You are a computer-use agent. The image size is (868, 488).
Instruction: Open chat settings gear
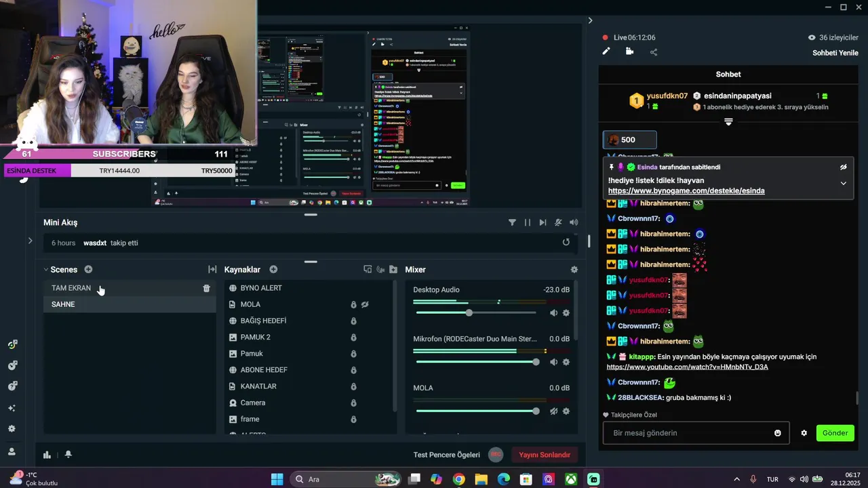point(804,433)
